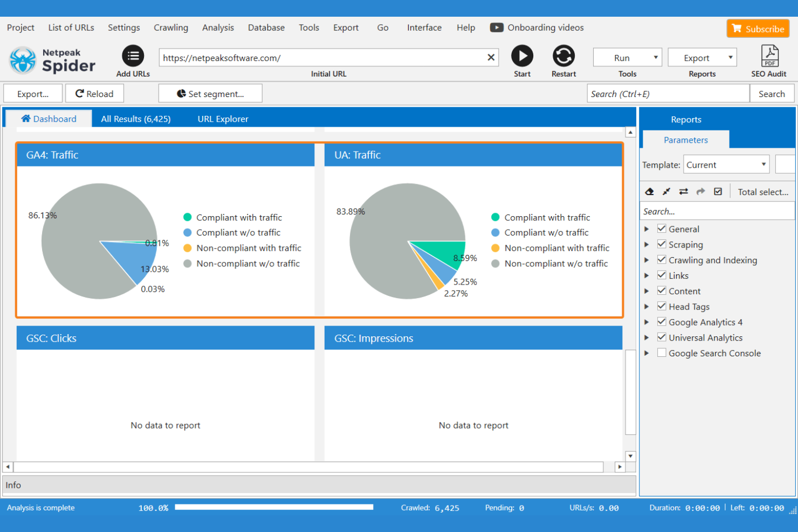The image size is (798, 532).
Task: Clear the Initial URL with the X icon
Action: (x=491, y=58)
